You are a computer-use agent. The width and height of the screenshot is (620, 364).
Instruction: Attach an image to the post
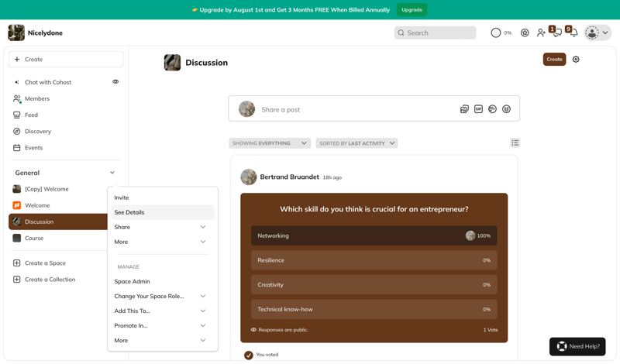(464, 109)
